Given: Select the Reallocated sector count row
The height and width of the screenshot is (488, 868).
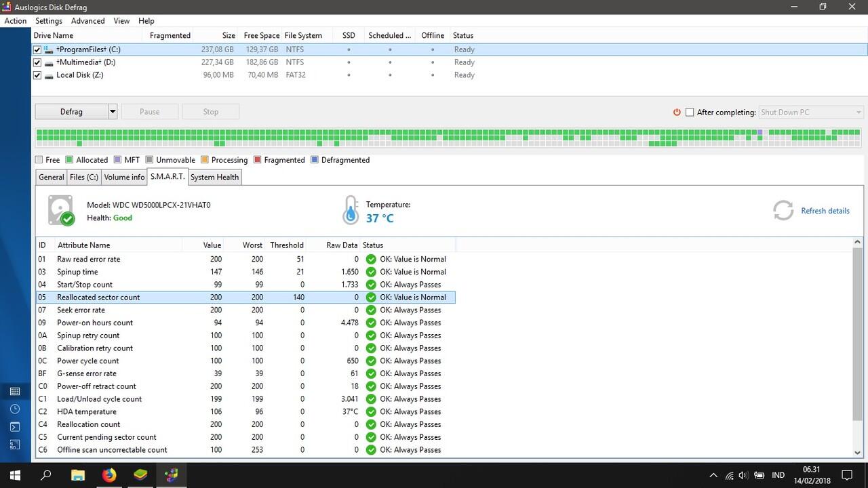Looking at the screenshot, I should point(245,298).
